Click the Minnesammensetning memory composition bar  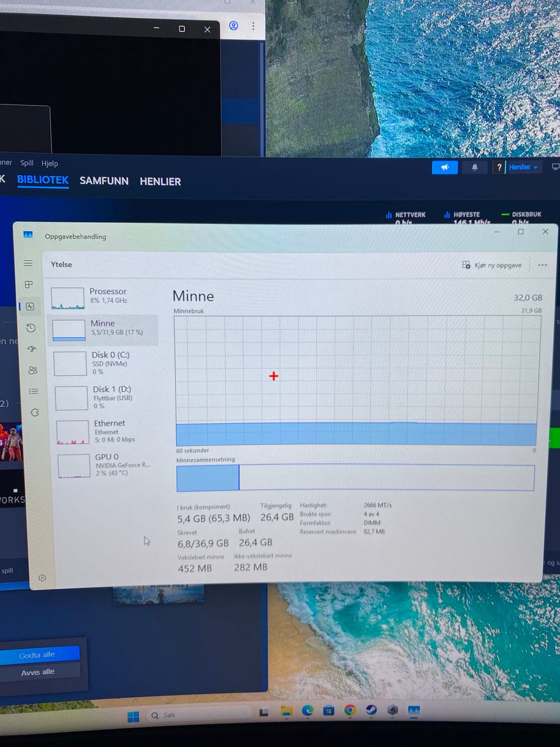(355, 478)
